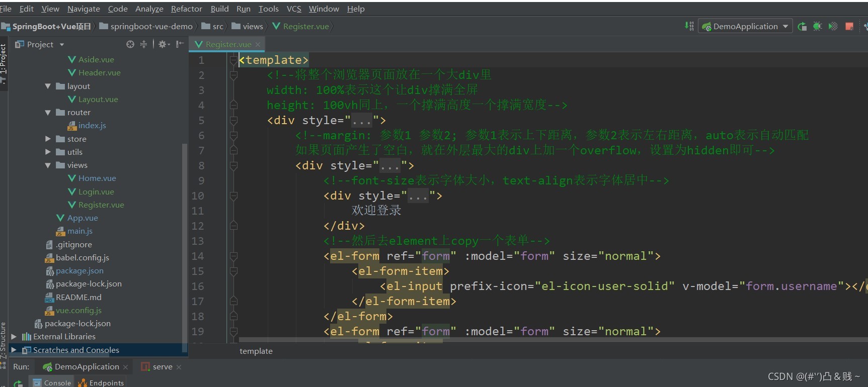This screenshot has height=387, width=868.
Task: Open the Refactor menu
Action: [186, 9]
